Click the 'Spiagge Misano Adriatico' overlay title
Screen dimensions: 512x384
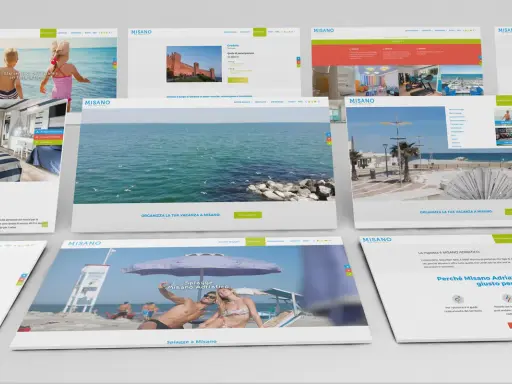coord(198,285)
